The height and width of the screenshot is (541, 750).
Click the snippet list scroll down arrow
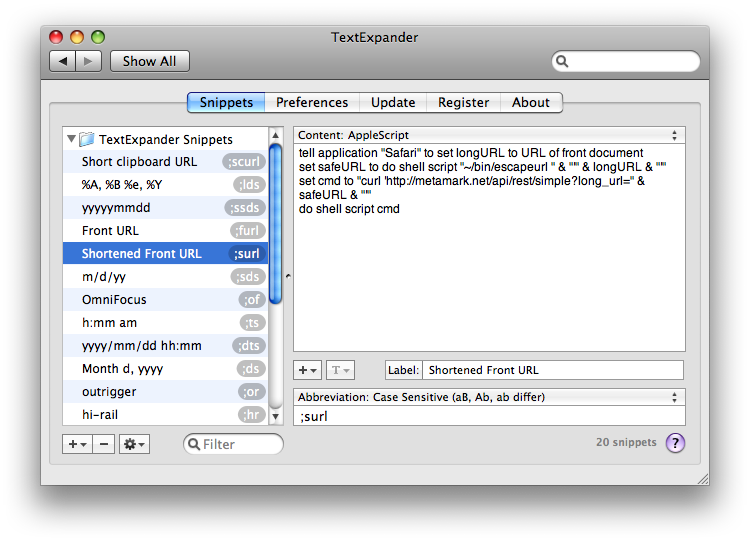click(x=276, y=416)
